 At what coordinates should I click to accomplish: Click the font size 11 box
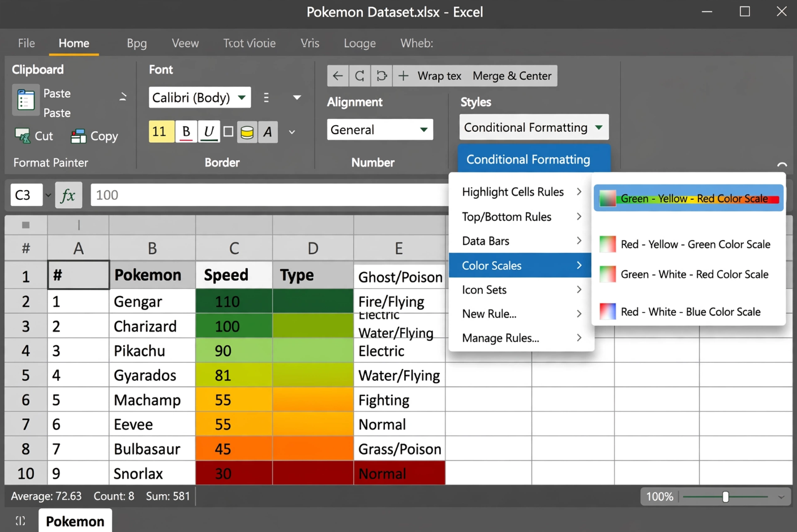(161, 132)
